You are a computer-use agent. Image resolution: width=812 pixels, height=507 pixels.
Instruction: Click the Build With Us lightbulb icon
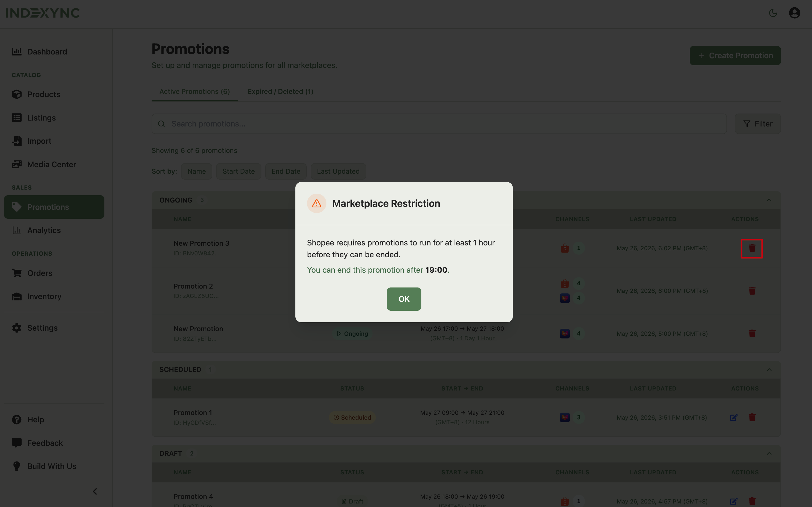coord(16,466)
